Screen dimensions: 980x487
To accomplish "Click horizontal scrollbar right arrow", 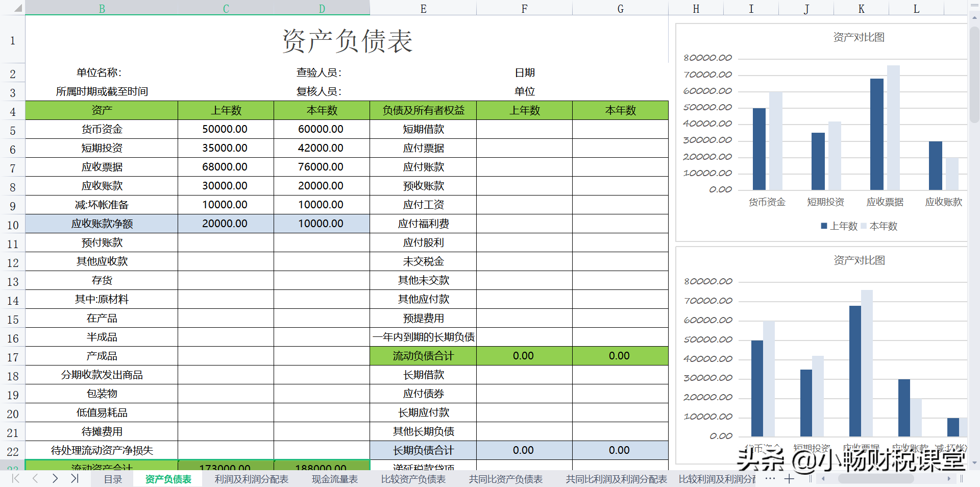I will [x=949, y=479].
